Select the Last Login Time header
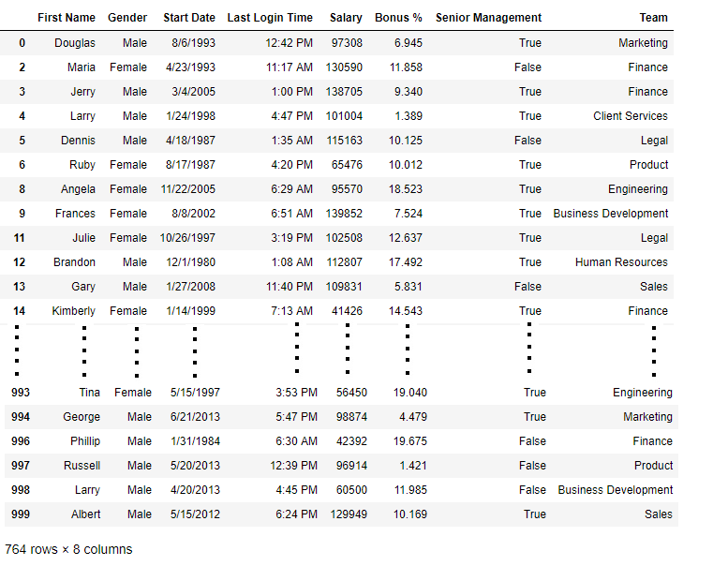The width and height of the screenshot is (728, 566). (x=270, y=18)
